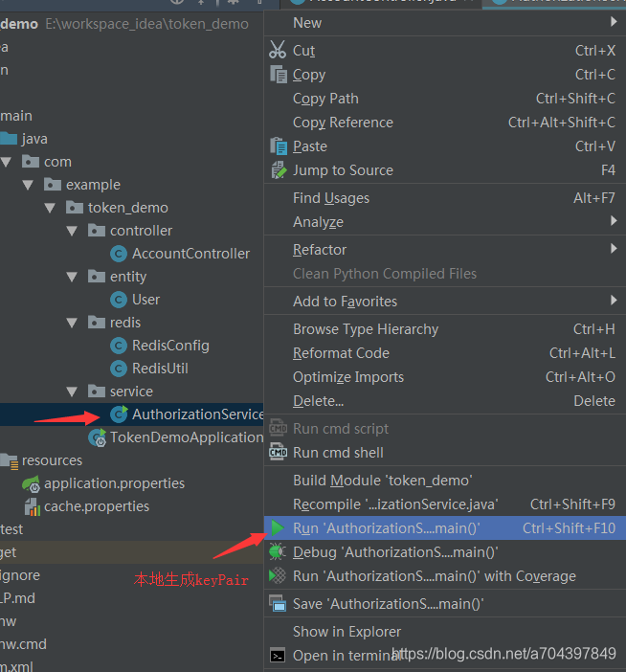626x672 pixels.
Task: Select TokenDemoApplication in project tree
Action: point(187,437)
